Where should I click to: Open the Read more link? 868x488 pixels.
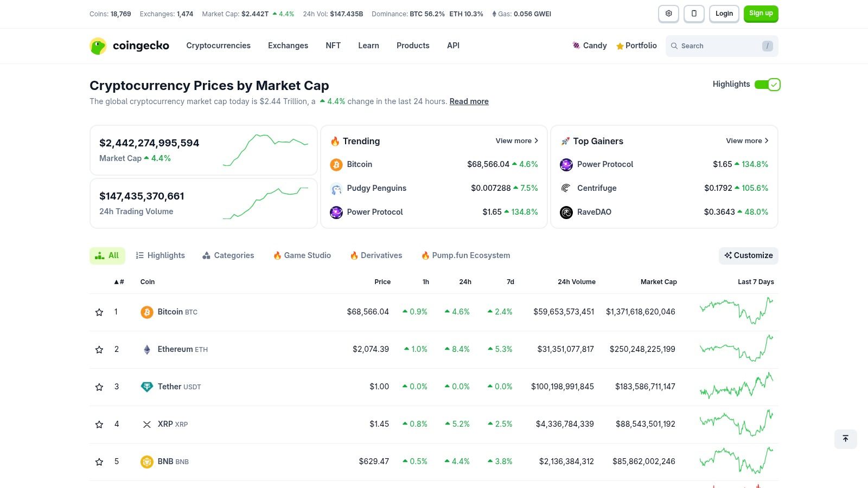tap(469, 101)
